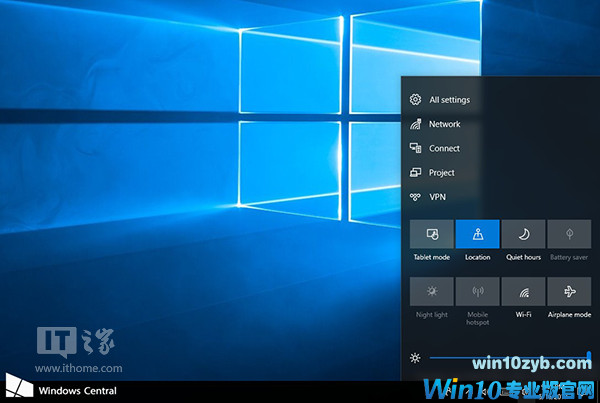Click the Network signal icon

pyautogui.click(x=415, y=124)
